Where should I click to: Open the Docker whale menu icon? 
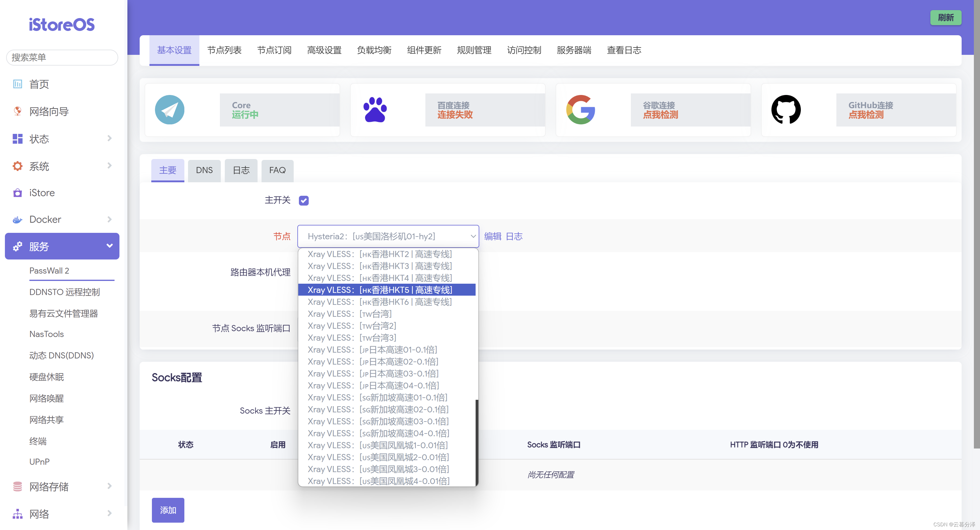pyautogui.click(x=17, y=220)
